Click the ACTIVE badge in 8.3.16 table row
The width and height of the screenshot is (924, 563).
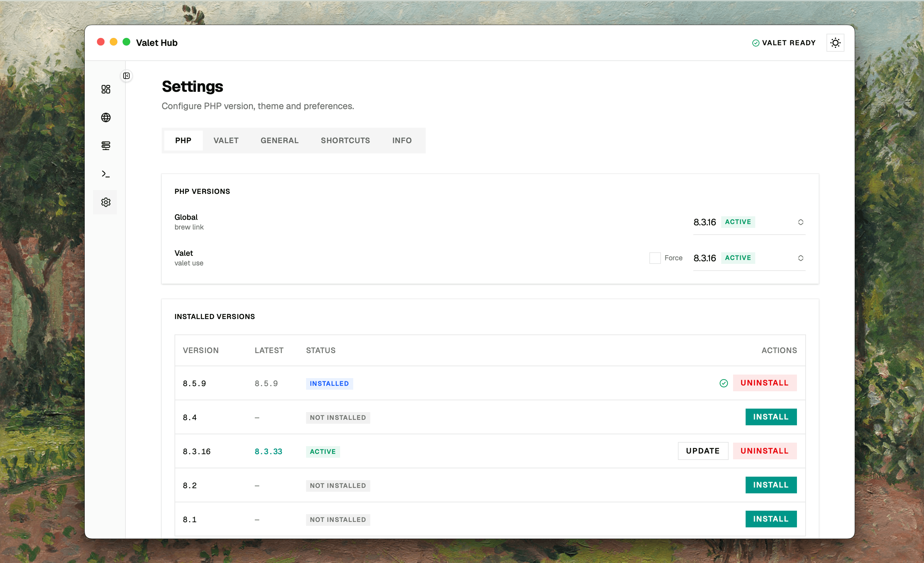pyautogui.click(x=323, y=452)
